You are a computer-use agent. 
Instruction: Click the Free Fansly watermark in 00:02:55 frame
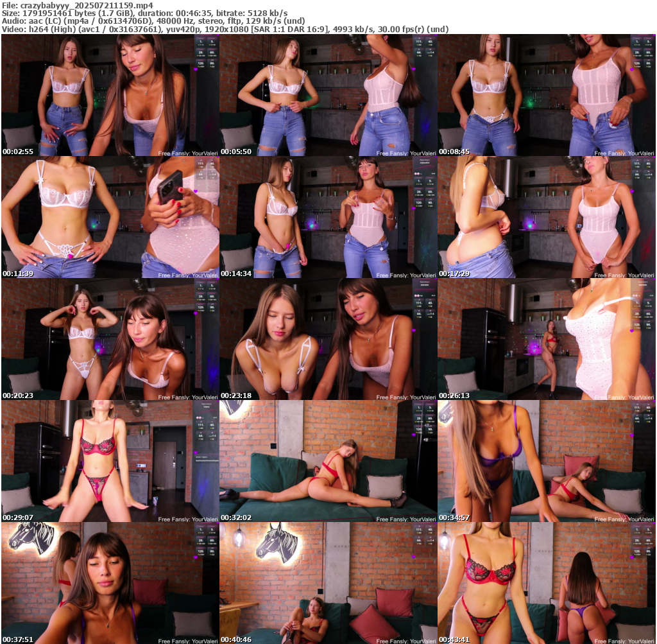(188, 153)
